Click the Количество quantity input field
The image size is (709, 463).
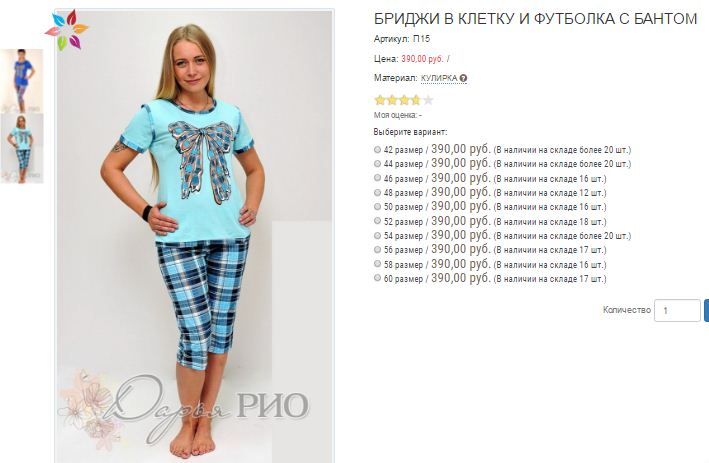click(x=677, y=311)
